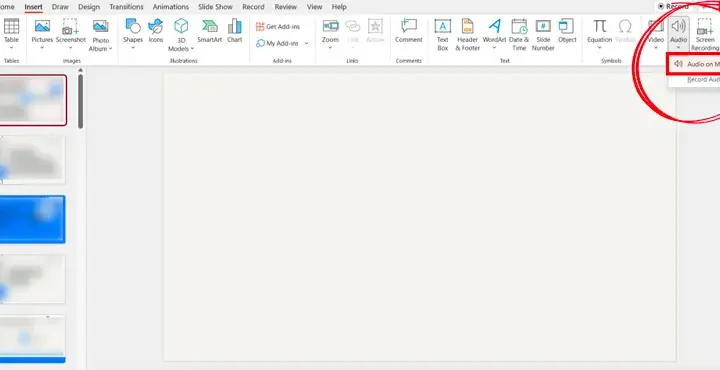
Task: Select the fourth slide thumbnail
Action: tap(32, 279)
